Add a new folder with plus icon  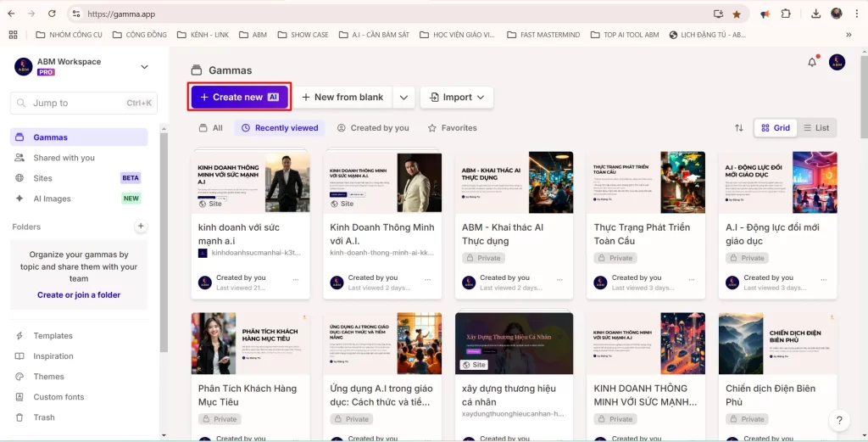(x=141, y=227)
